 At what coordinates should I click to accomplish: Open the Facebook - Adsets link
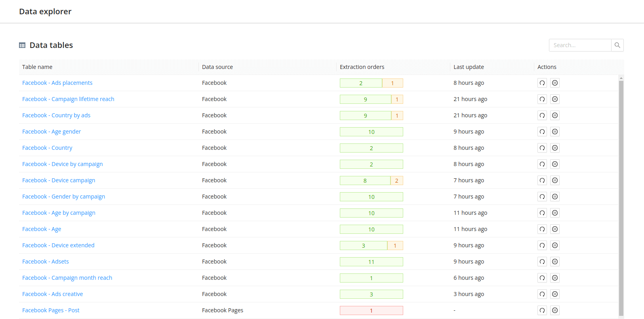(x=46, y=262)
